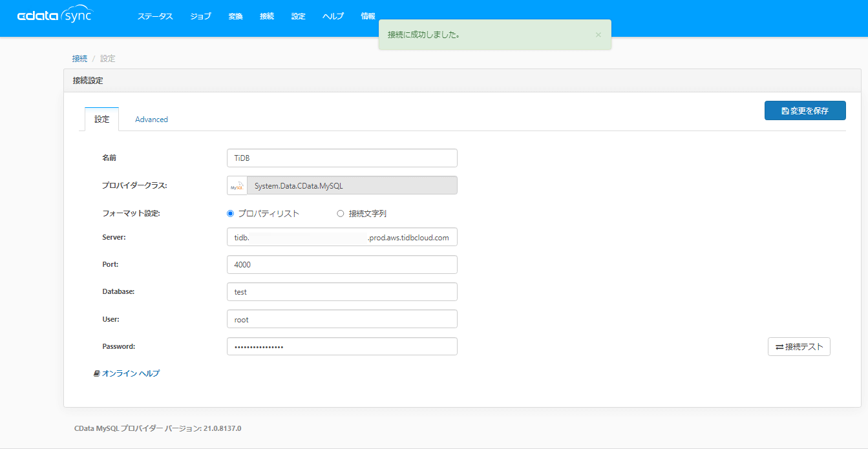Image resolution: width=868 pixels, height=449 pixels.
Task: Open the ヘルプ menu
Action: pyautogui.click(x=333, y=17)
